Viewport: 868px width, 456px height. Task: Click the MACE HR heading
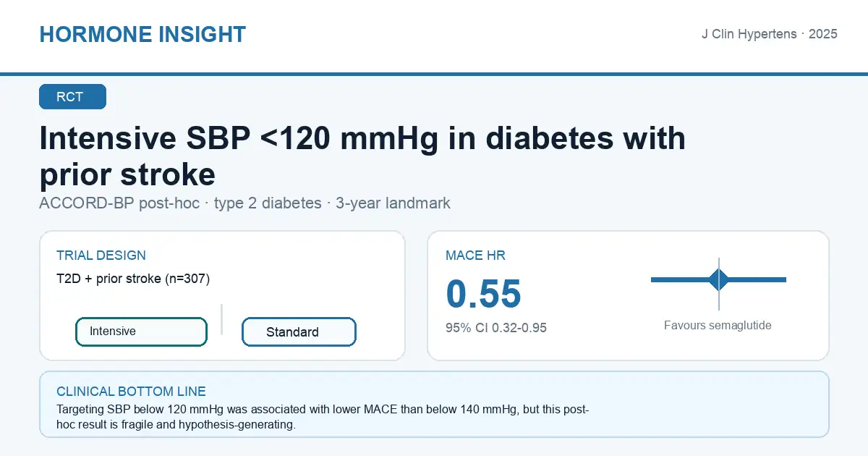(475, 256)
